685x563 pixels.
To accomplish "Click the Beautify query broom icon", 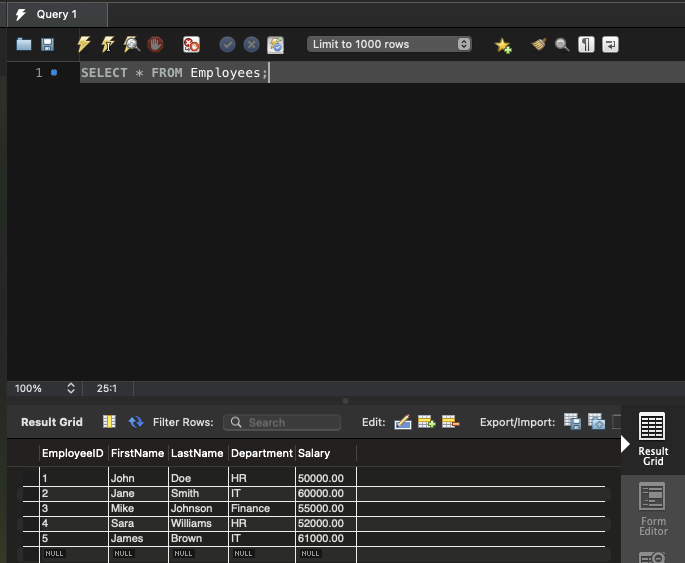I will (x=539, y=44).
